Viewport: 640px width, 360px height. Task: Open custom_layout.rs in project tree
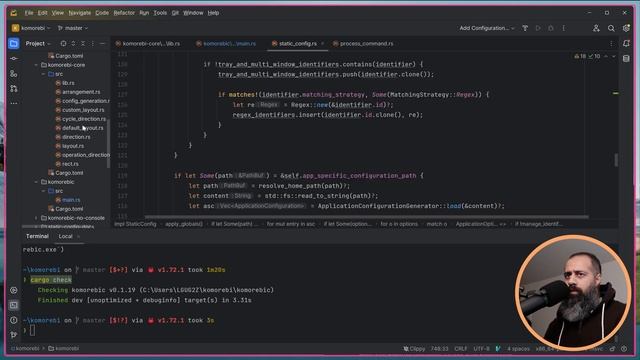pyautogui.click(x=80, y=110)
